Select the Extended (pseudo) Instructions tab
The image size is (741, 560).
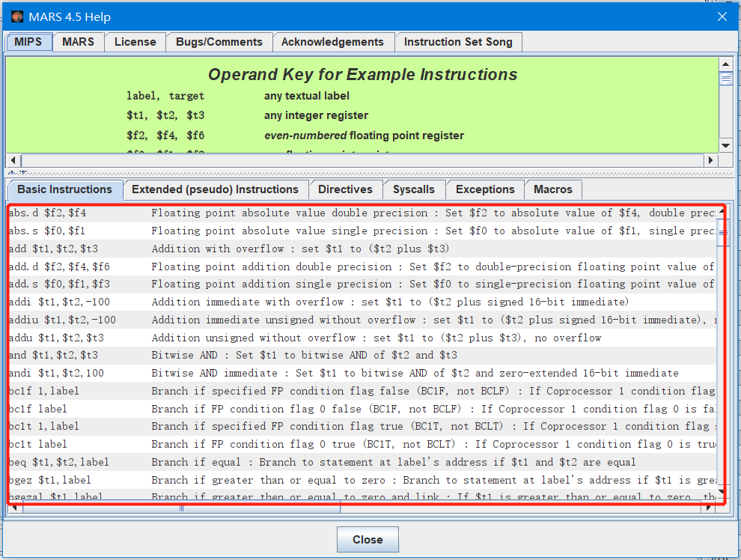click(215, 189)
